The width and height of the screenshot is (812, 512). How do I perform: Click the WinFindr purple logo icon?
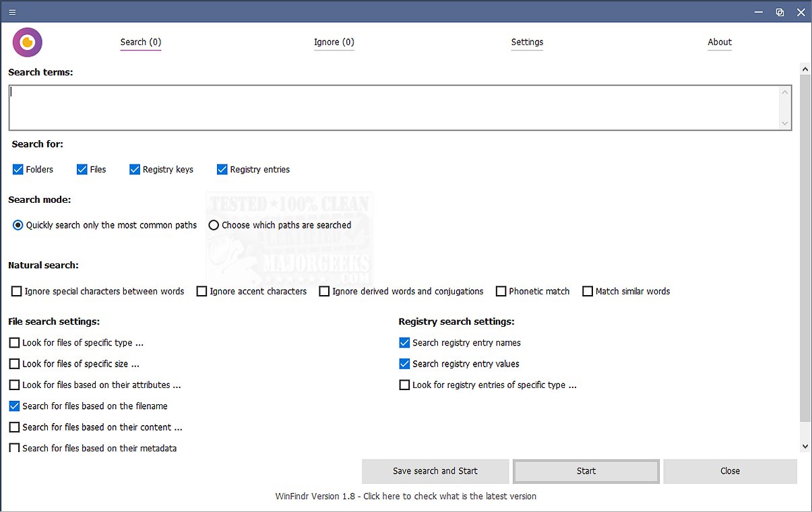(28, 42)
